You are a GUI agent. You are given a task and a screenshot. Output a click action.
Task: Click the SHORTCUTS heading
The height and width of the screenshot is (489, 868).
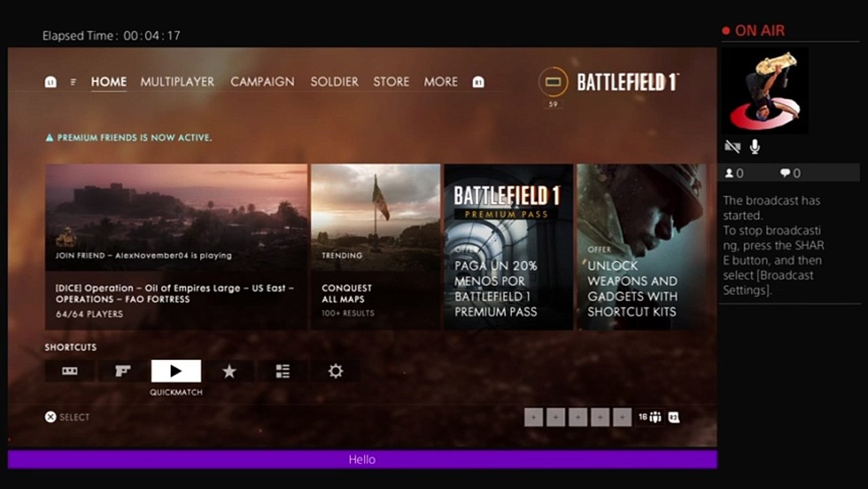pyautogui.click(x=71, y=347)
